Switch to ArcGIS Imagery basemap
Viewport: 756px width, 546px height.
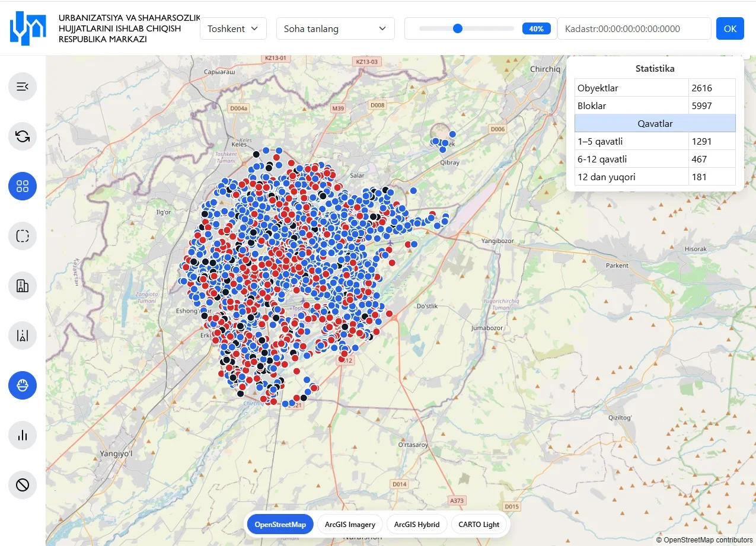349,524
